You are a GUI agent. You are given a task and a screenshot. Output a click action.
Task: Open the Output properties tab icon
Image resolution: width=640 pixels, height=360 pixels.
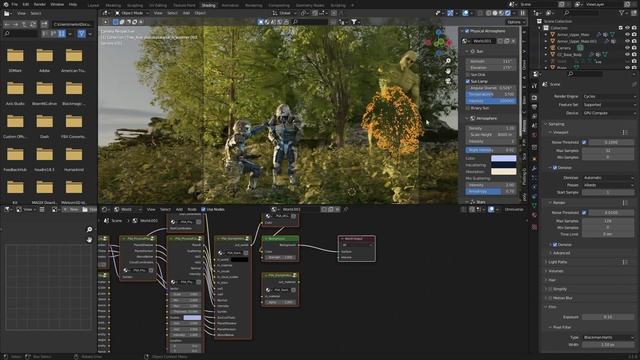[x=534, y=107]
